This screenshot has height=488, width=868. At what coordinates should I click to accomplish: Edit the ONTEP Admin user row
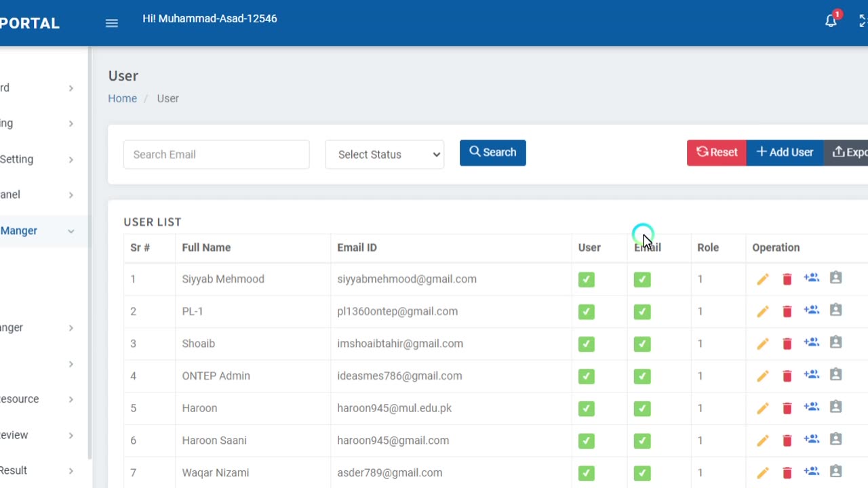(x=763, y=376)
